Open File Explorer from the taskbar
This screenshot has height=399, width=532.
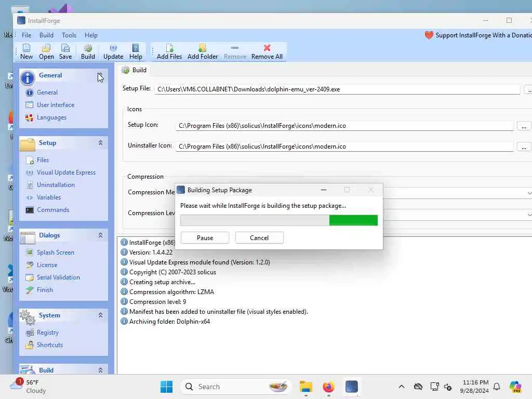point(305,387)
